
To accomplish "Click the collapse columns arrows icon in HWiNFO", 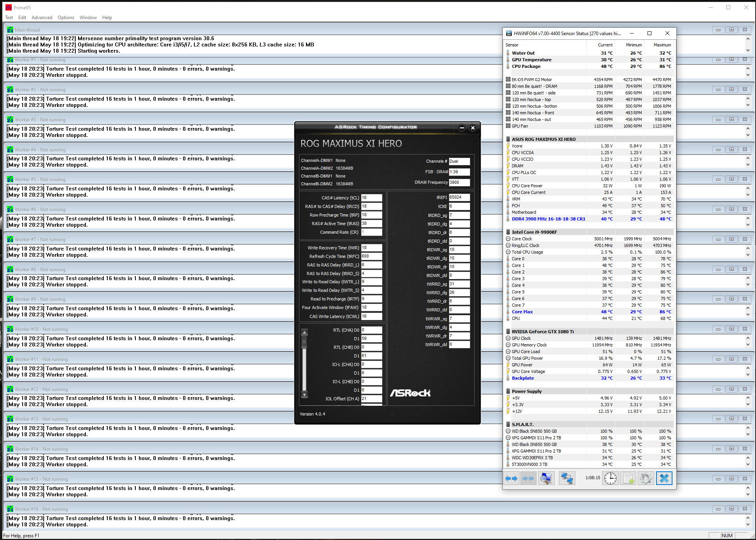I will pyautogui.click(x=528, y=478).
